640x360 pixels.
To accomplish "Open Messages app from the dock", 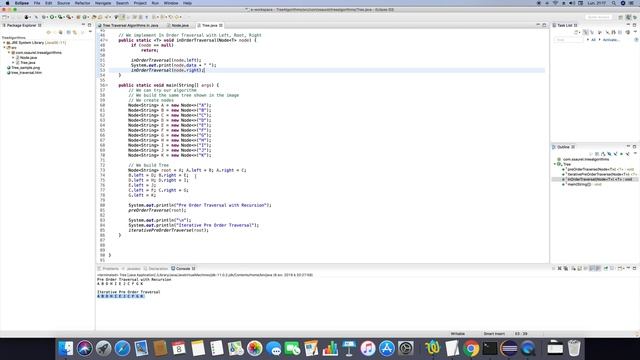I will tap(273, 349).
